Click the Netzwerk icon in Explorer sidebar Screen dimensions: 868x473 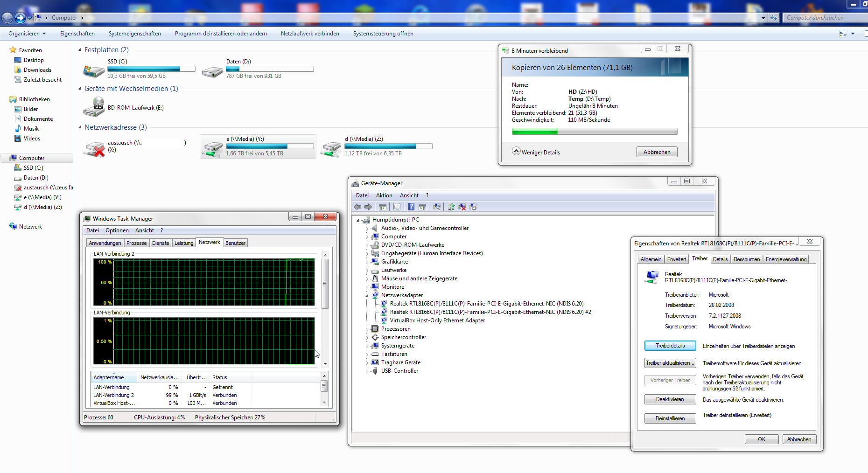click(13, 226)
